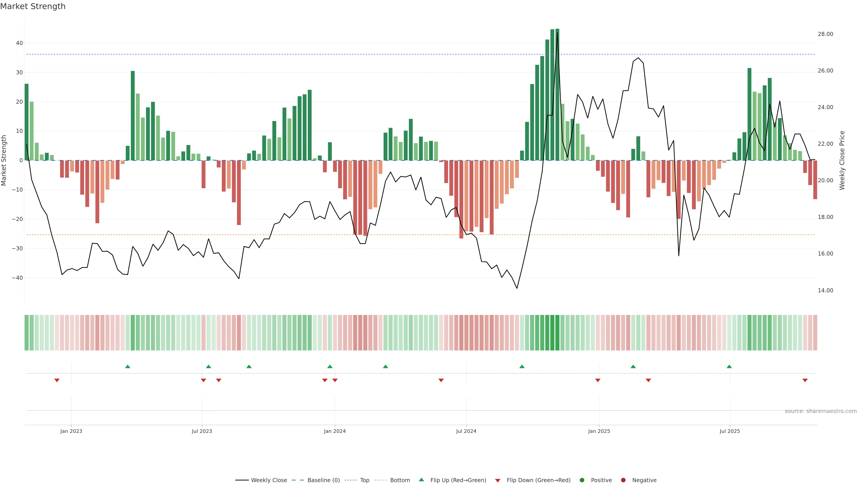
Task: Click green flip-up marker just before Jul 2025
Action: pyautogui.click(x=729, y=366)
